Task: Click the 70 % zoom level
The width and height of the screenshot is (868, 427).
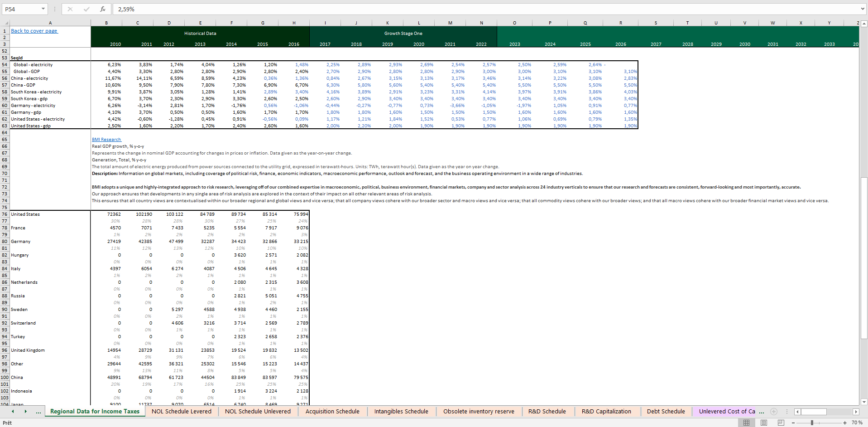Action: click(x=857, y=422)
